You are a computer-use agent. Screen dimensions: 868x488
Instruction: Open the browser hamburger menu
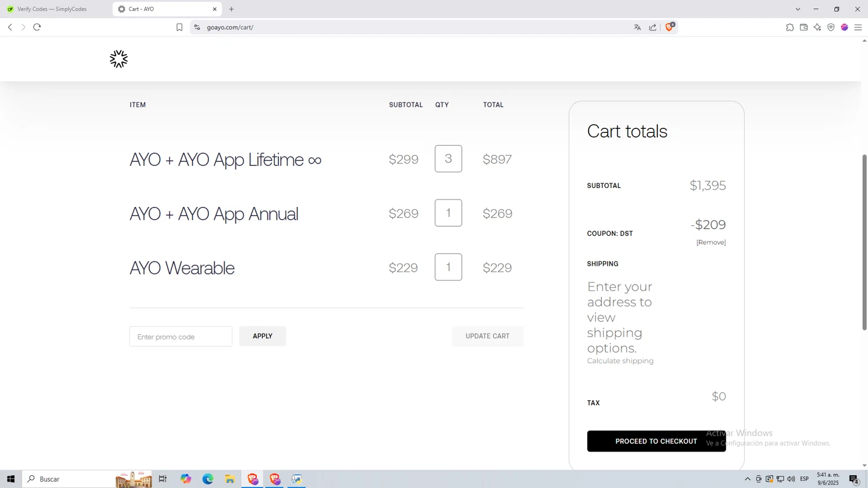pyautogui.click(x=858, y=27)
